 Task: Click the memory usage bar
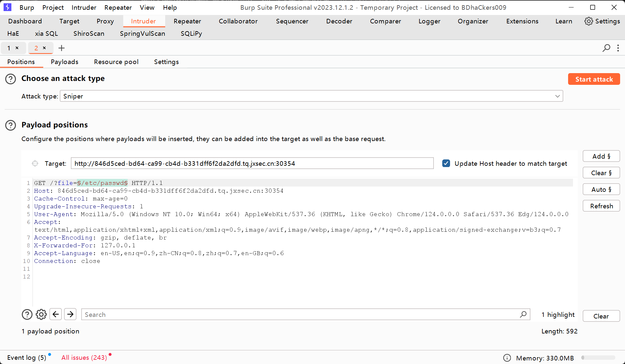point(598,357)
